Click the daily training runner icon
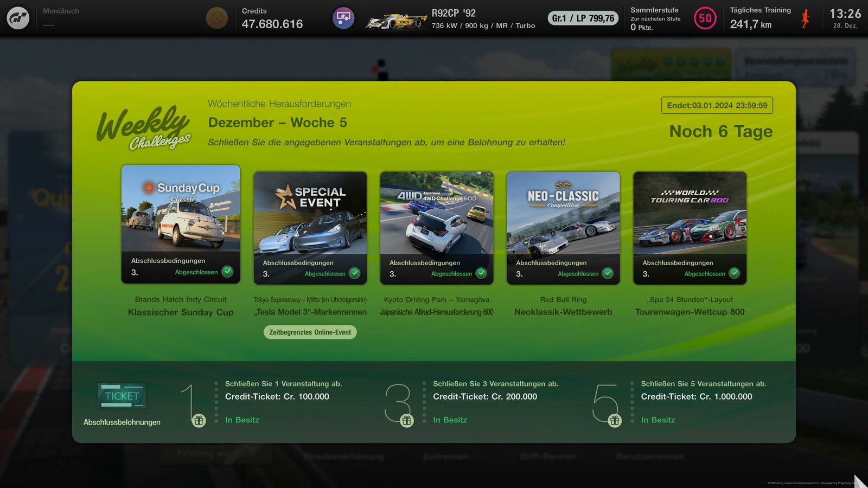This screenshot has height=488, width=868. point(806,18)
